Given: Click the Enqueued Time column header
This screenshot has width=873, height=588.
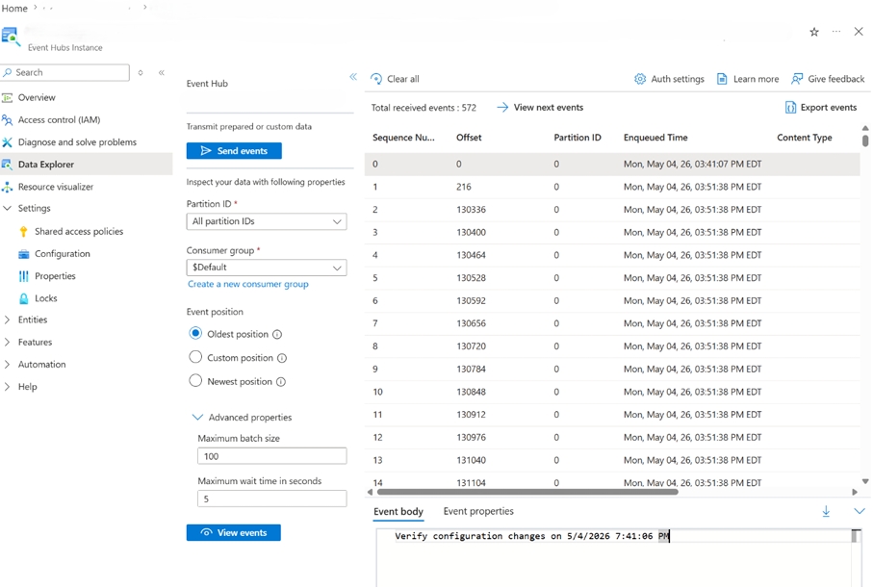Looking at the screenshot, I should (x=655, y=138).
